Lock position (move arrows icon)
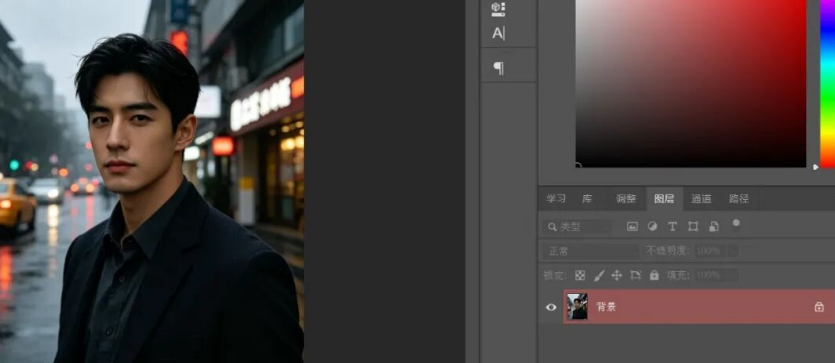835x363 pixels. pos(617,275)
